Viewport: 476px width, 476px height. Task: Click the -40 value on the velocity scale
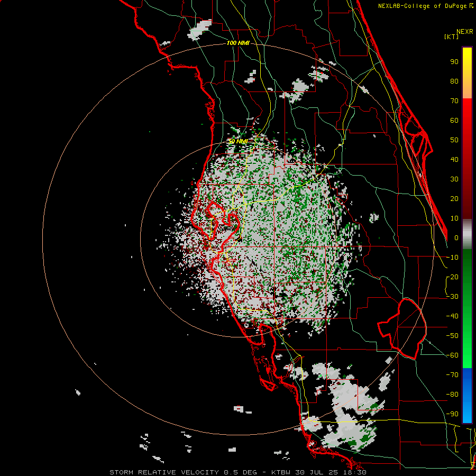pos(452,316)
